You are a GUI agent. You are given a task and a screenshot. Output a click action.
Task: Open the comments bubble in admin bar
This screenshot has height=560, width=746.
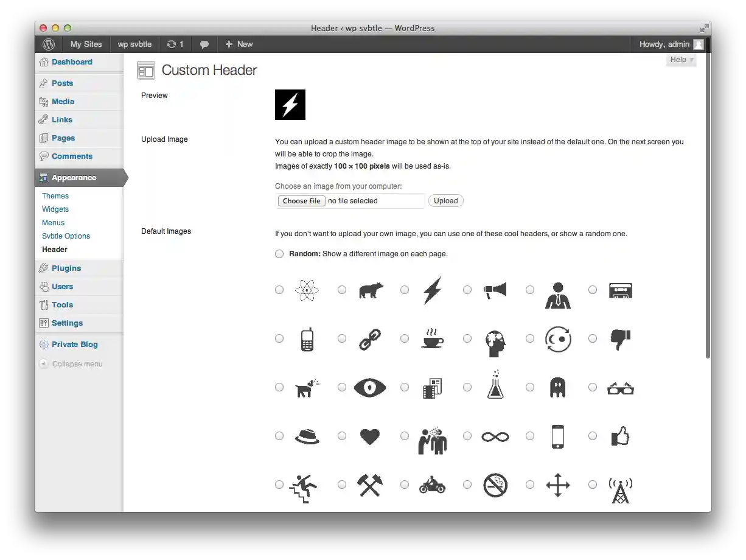(x=204, y=44)
